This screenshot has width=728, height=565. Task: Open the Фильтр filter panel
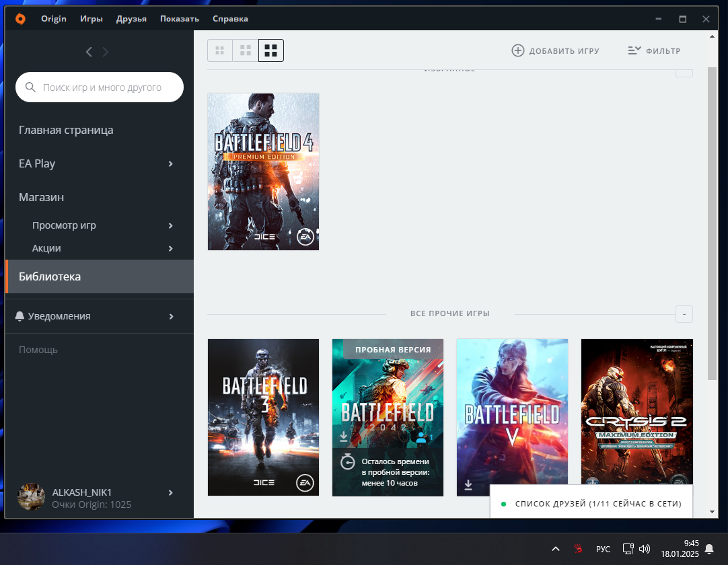point(654,50)
